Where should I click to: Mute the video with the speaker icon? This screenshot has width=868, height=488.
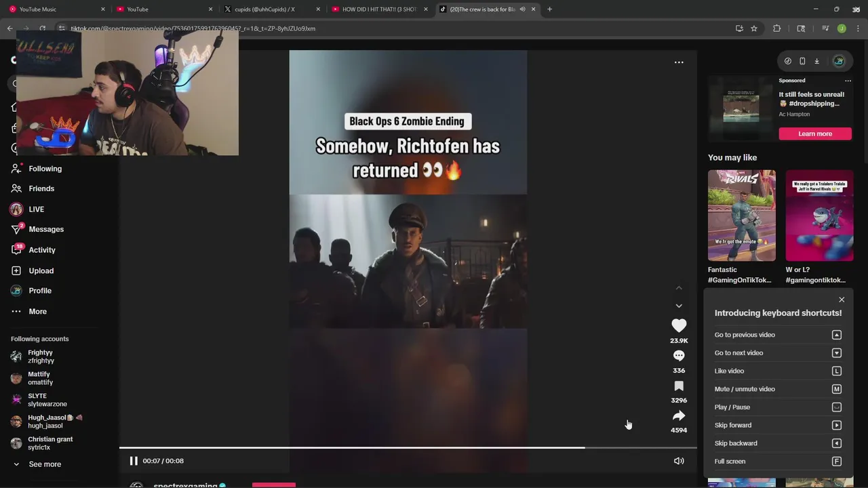click(x=679, y=461)
